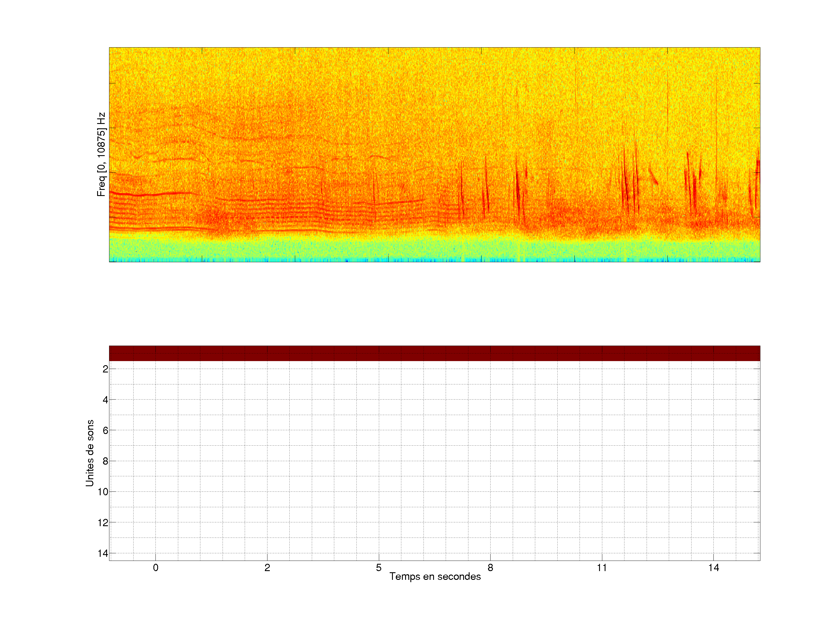Viewport: 840px width, 630px height.
Task: Click lower y-axis tick label 14 of sound units
Action: (x=103, y=554)
